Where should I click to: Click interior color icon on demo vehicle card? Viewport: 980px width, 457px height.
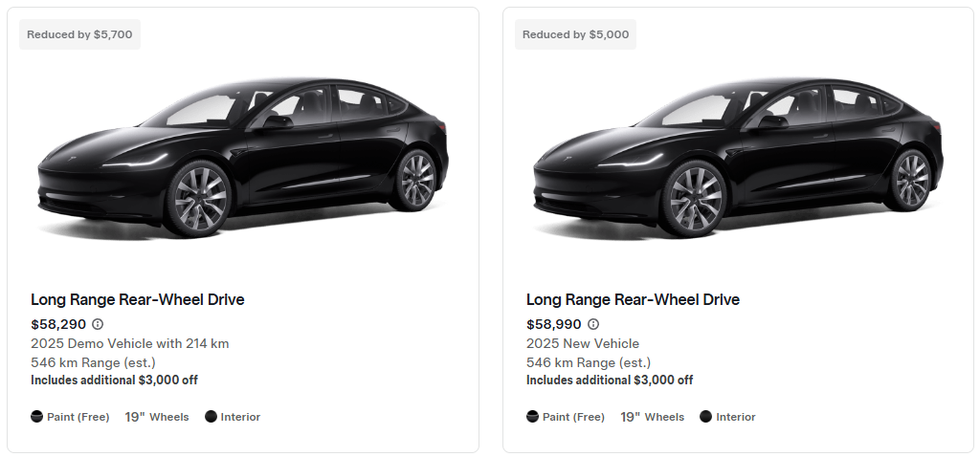(211, 417)
